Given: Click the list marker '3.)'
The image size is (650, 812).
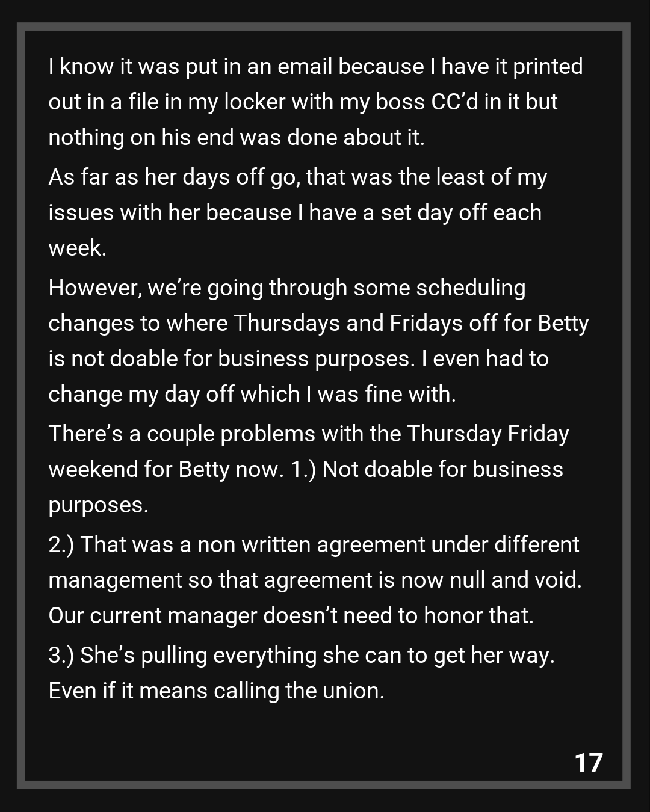Looking at the screenshot, I should (61, 655).
